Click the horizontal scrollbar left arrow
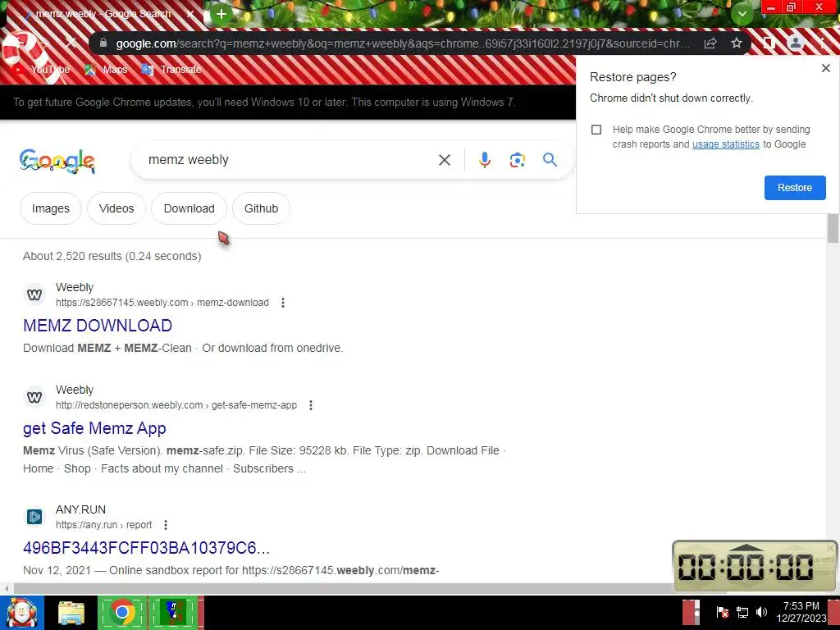 (x=6, y=588)
